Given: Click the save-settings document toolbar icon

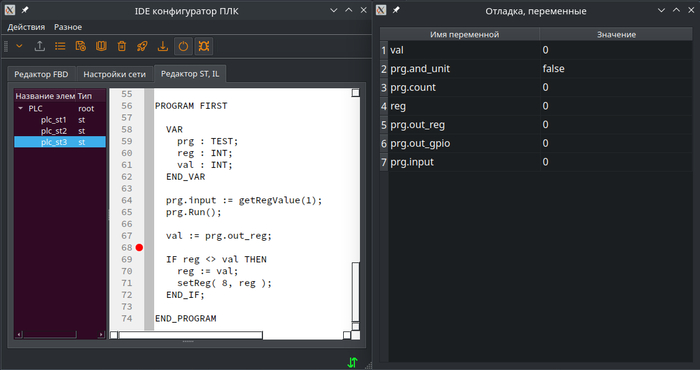Looking at the screenshot, I should 81,46.
